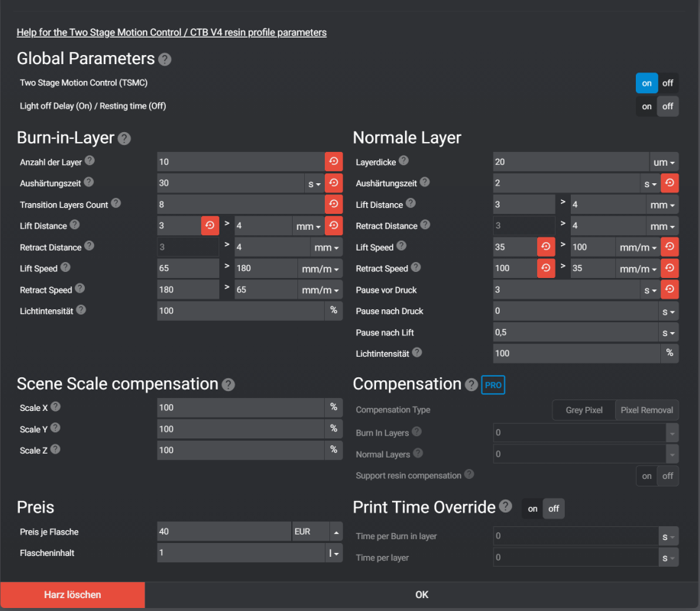Show help for Scene Scale compensation

[x=228, y=385]
